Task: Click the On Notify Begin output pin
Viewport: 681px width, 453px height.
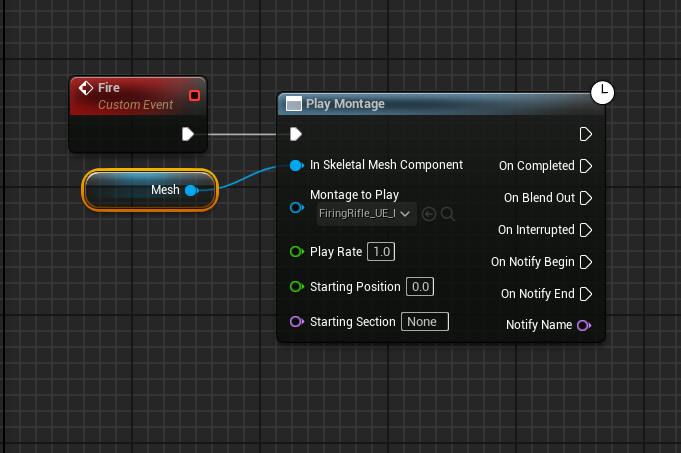Action: 586,262
